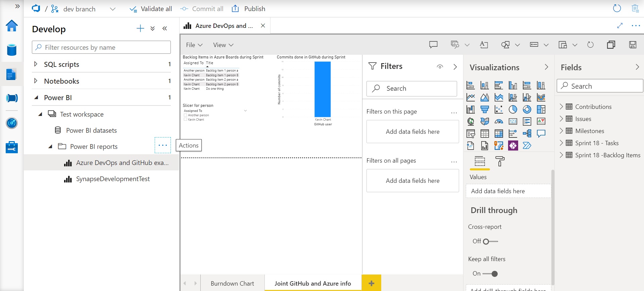The height and width of the screenshot is (291, 644).
Task: Select the treemap visualization
Action: [x=541, y=109]
